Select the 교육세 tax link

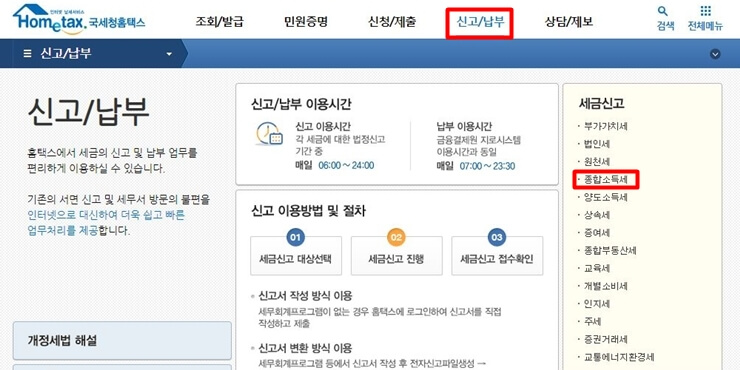click(597, 268)
